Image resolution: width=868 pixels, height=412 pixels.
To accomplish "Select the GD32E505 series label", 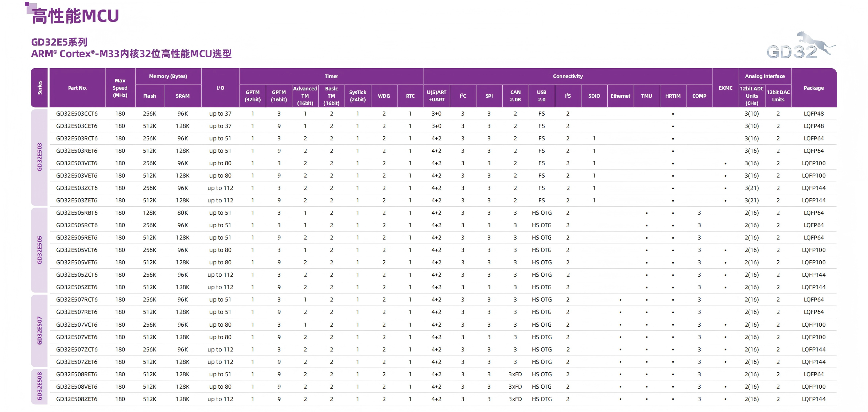I will click(x=39, y=250).
